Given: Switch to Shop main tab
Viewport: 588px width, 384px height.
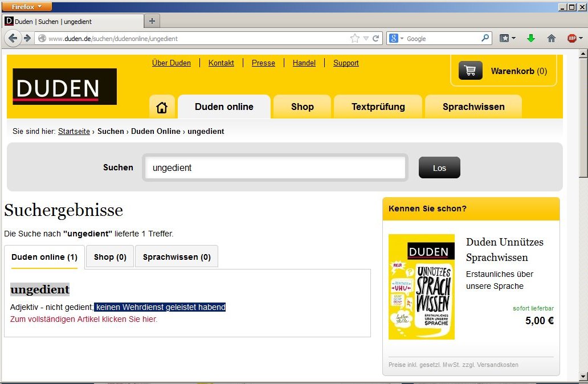Looking at the screenshot, I should 302,107.
